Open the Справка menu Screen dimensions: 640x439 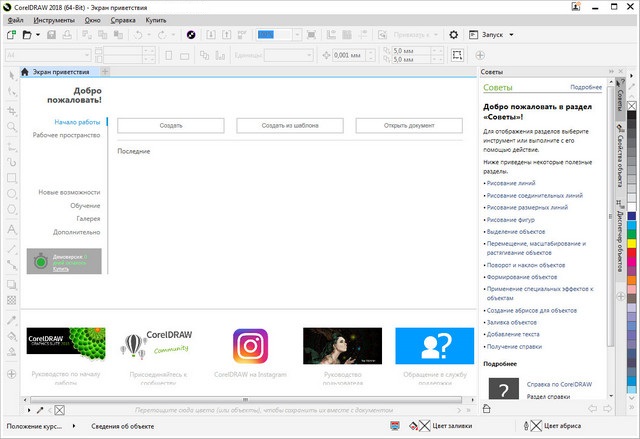125,19
